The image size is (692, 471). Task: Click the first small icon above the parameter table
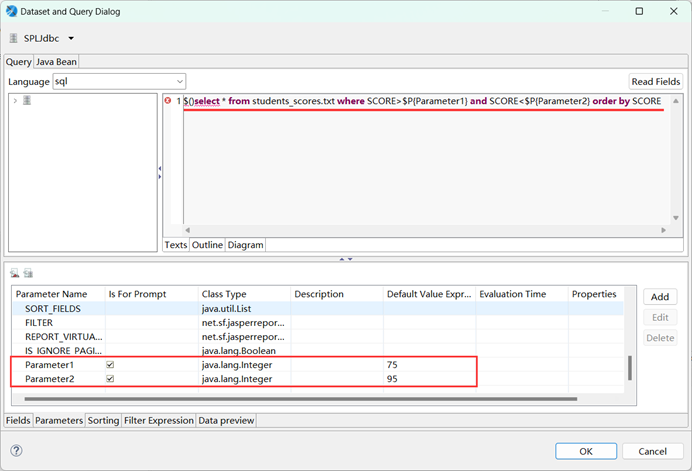click(15, 273)
